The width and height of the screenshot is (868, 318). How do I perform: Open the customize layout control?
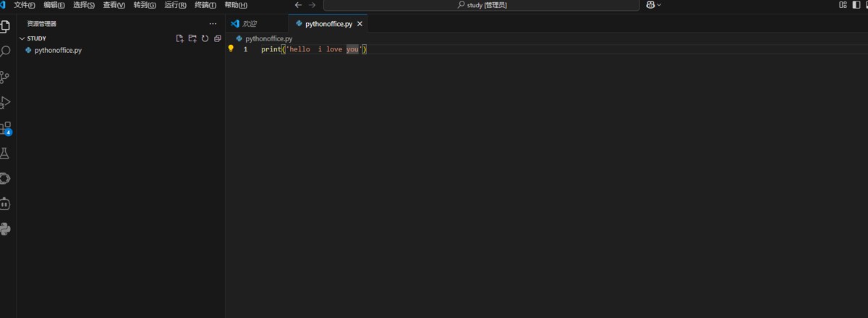[843, 5]
